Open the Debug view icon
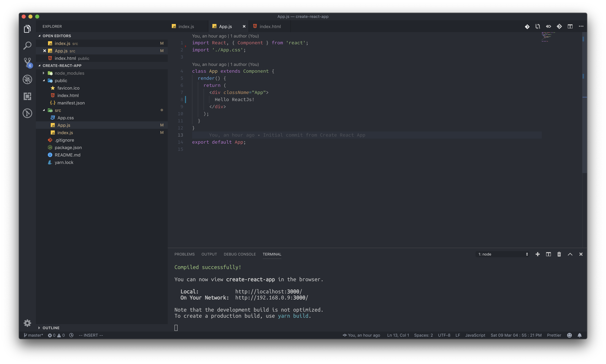The image size is (606, 364). click(27, 79)
